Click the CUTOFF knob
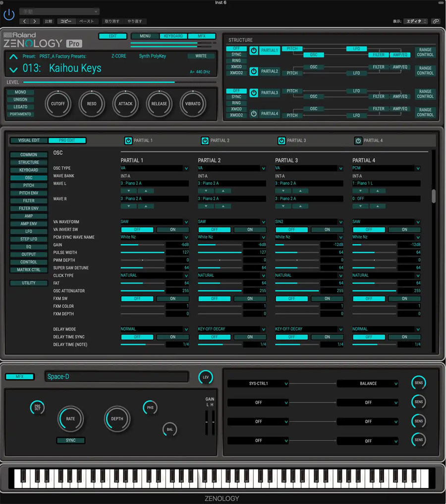Screen dimensions: 446x504 pyautogui.click(x=58, y=104)
